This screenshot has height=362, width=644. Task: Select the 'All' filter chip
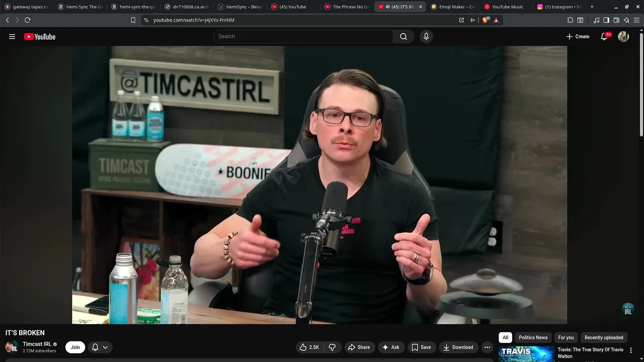[505, 337]
